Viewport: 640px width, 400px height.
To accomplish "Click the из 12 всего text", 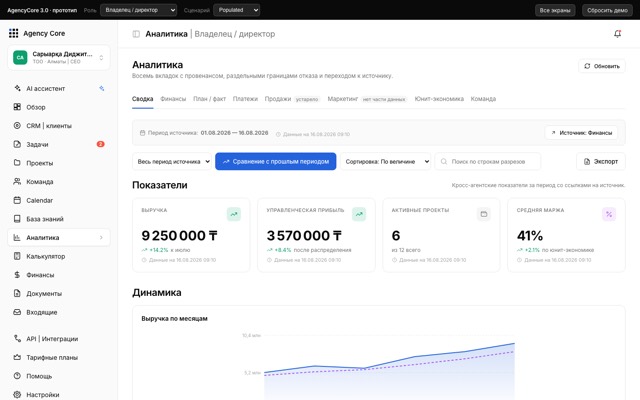I will (406, 250).
